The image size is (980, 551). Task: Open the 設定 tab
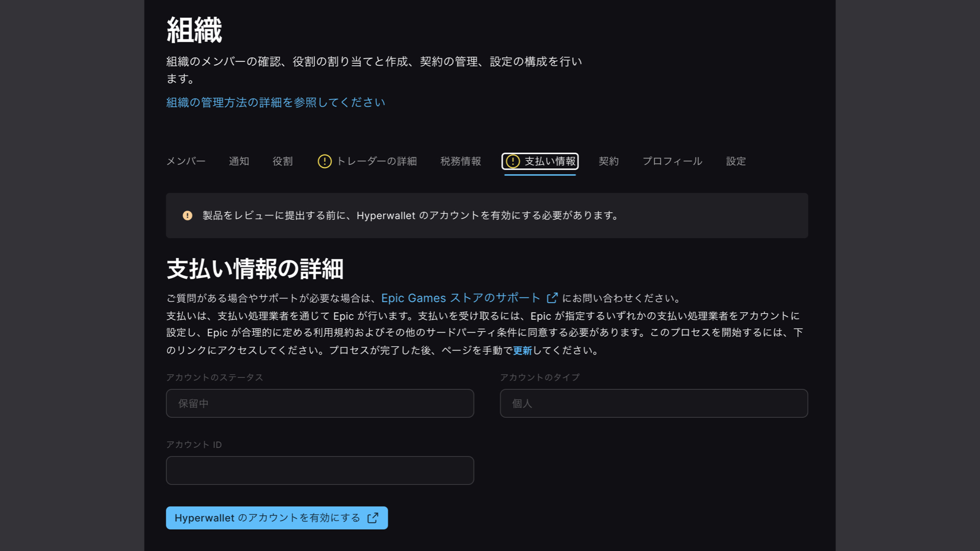pos(736,161)
